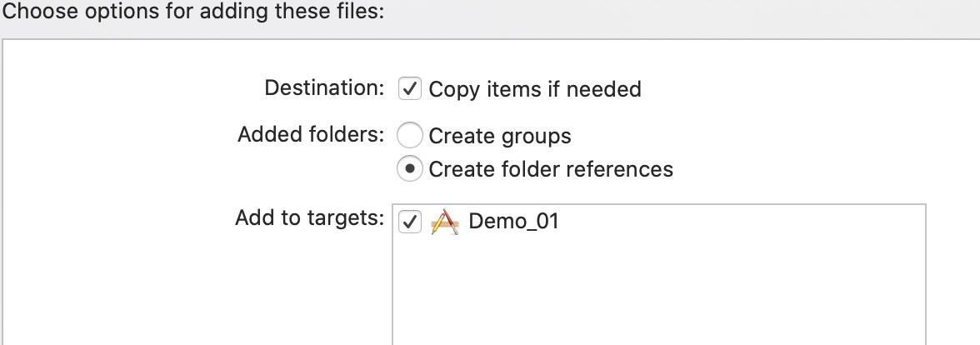Click the Copy items if needed label
The width and height of the screenshot is (980, 345).
tap(535, 89)
